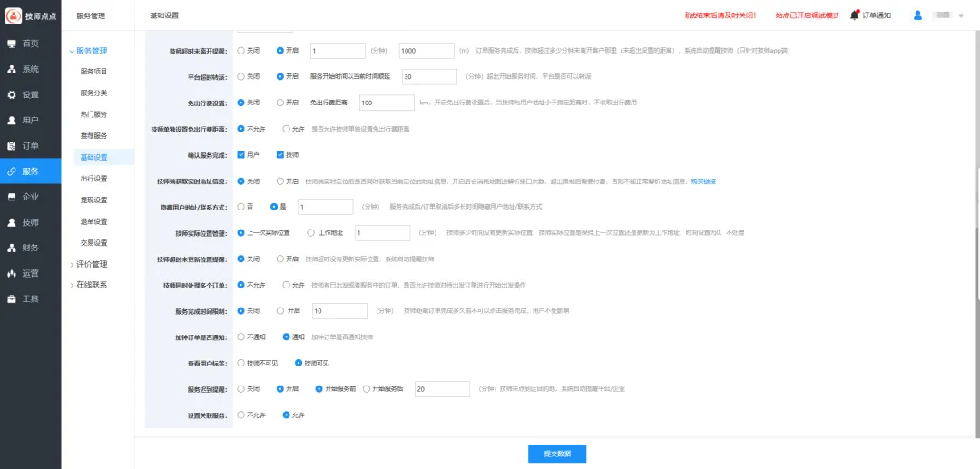Select 开启 radio for 免出行费设置

pos(280,103)
